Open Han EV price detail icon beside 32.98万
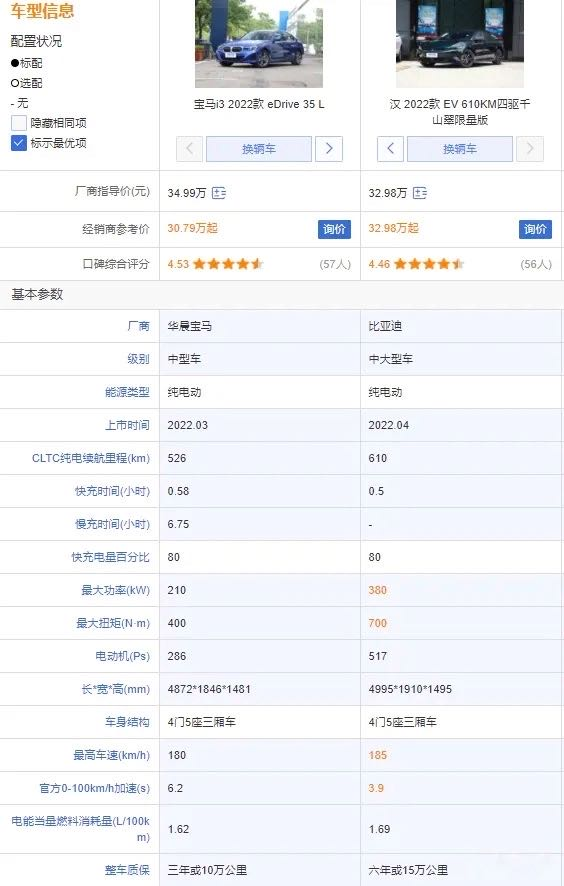 click(420, 193)
